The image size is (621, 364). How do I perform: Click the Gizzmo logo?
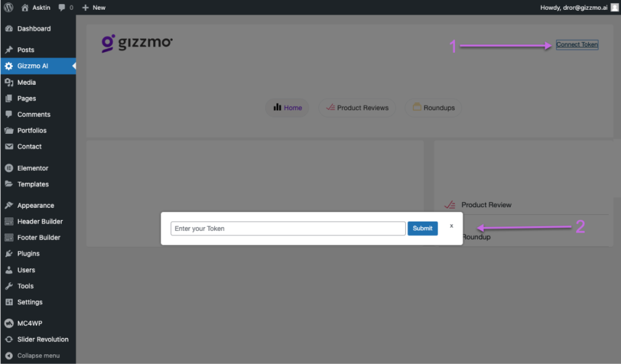click(x=137, y=43)
